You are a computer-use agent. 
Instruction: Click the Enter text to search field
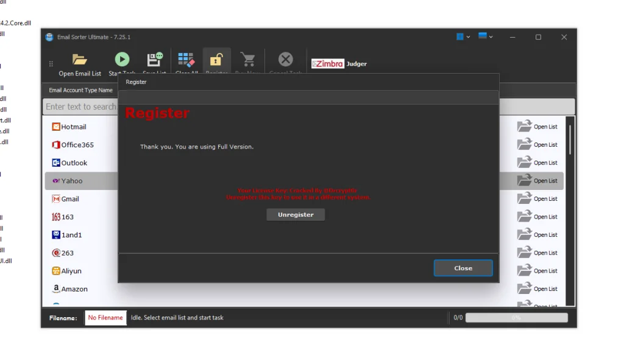coord(80,106)
